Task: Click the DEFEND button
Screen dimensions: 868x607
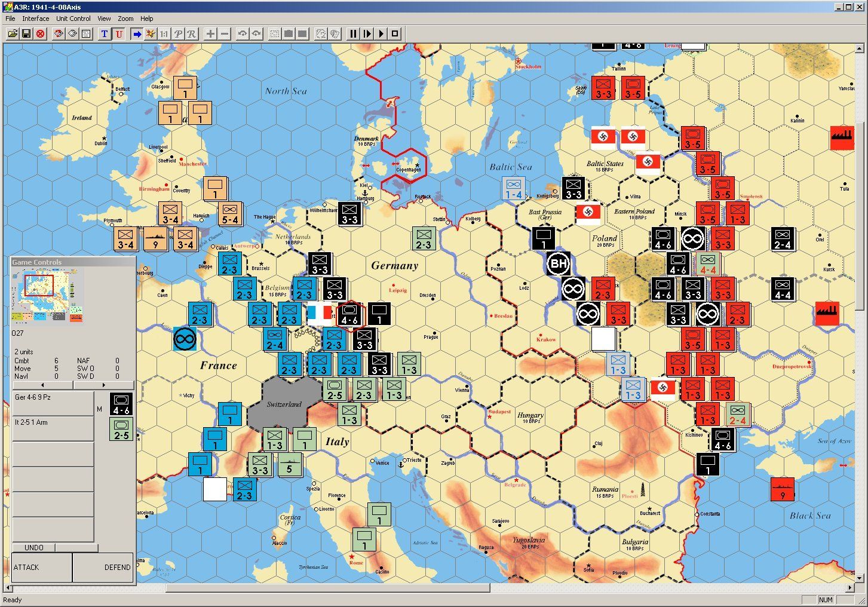Action: coord(104,567)
